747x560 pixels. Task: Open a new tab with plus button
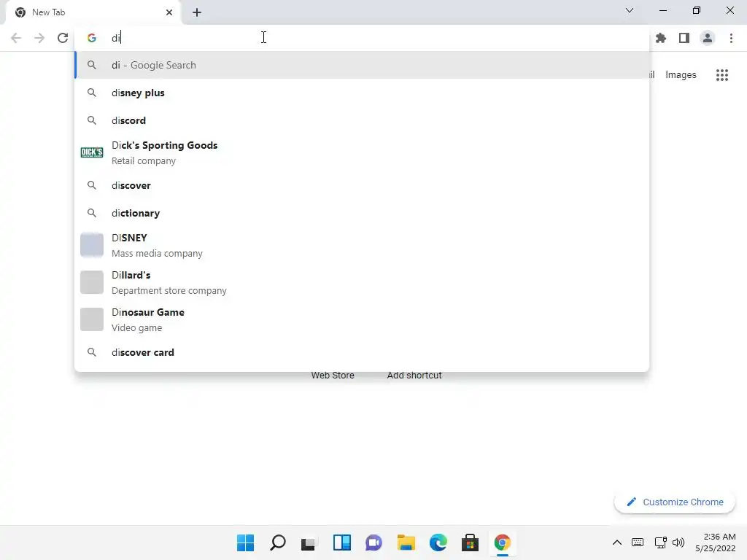click(x=197, y=12)
